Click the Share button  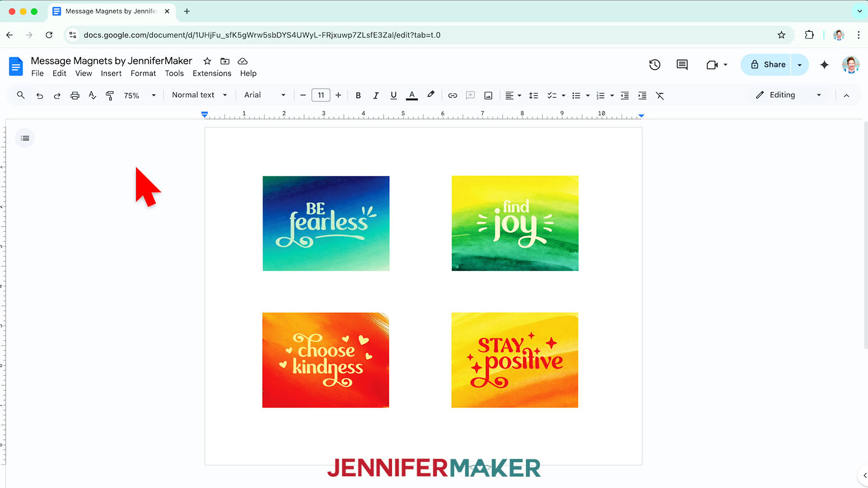coord(766,65)
